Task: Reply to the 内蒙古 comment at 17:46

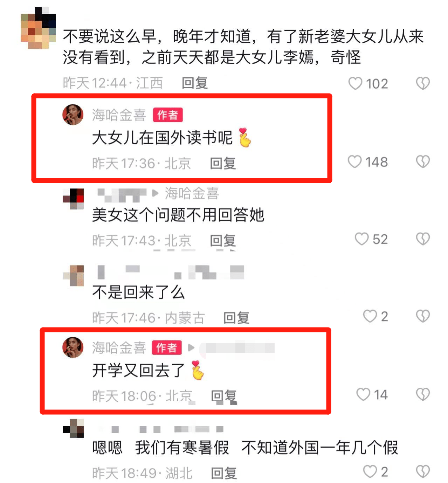Action: [x=236, y=318]
